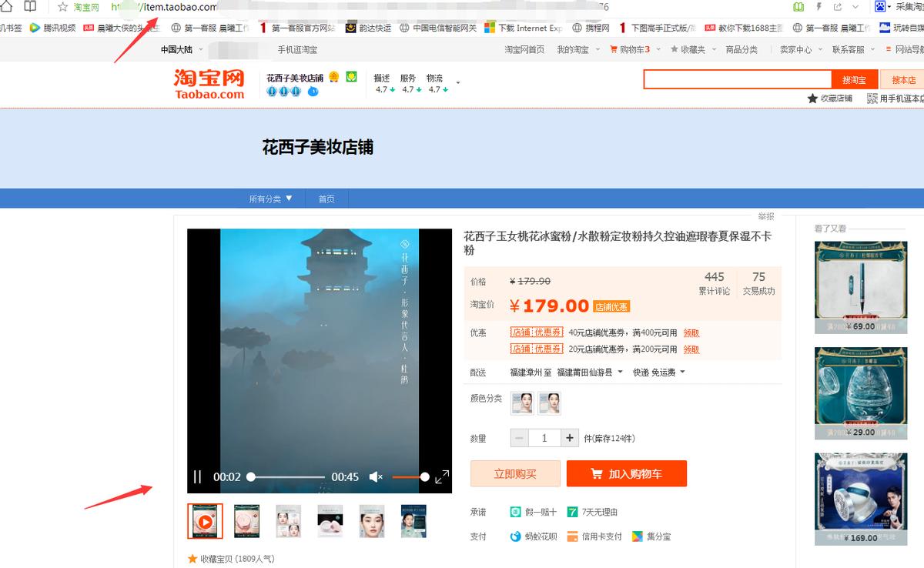Switch to the 首页 store tab
Screen dimensions: 924x568
pyautogui.click(x=326, y=198)
